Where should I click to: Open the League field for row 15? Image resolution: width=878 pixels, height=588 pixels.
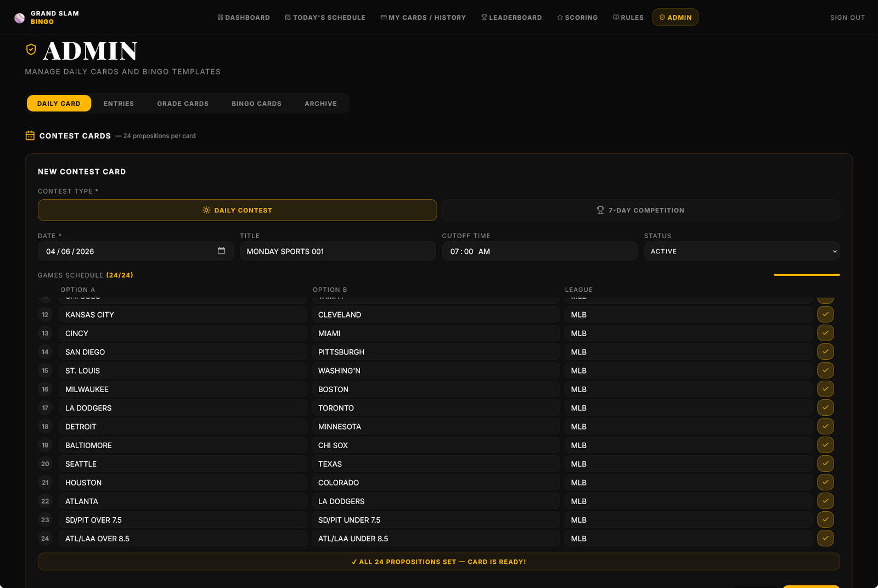(688, 371)
